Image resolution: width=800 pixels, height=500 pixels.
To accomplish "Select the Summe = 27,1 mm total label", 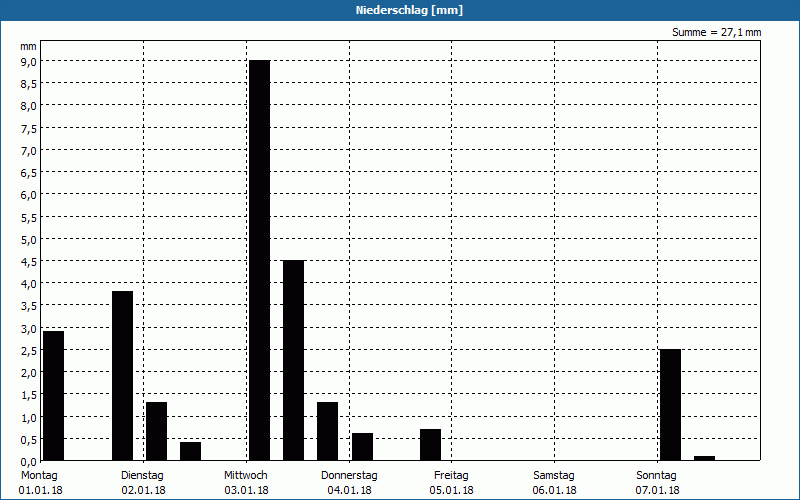I will pyautogui.click(x=716, y=33).
